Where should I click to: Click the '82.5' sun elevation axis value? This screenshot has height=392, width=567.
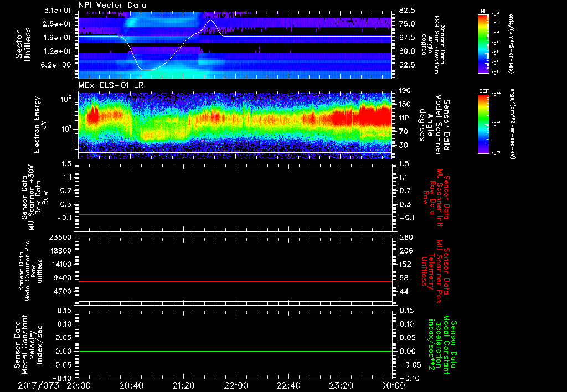click(407, 11)
